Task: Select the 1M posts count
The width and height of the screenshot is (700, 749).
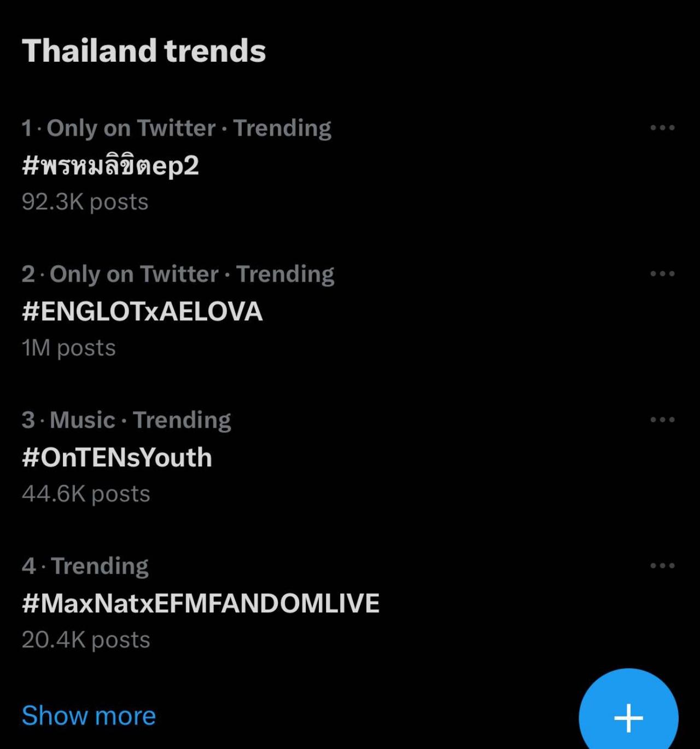Action: pyautogui.click(x=69, y=348)
